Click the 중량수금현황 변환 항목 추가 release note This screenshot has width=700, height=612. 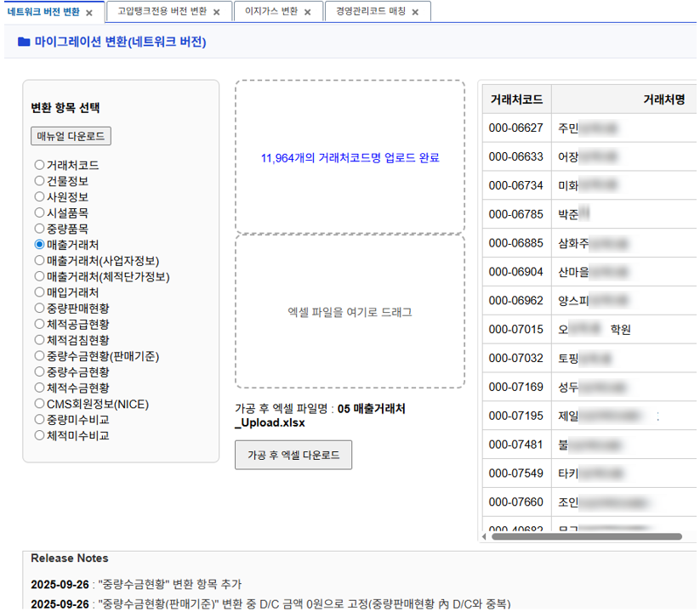136,584
